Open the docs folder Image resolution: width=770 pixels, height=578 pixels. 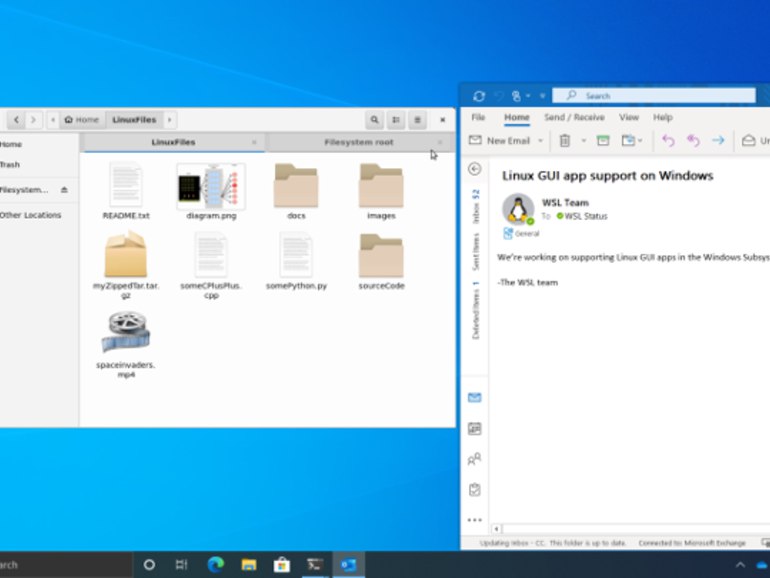[296, 191]
